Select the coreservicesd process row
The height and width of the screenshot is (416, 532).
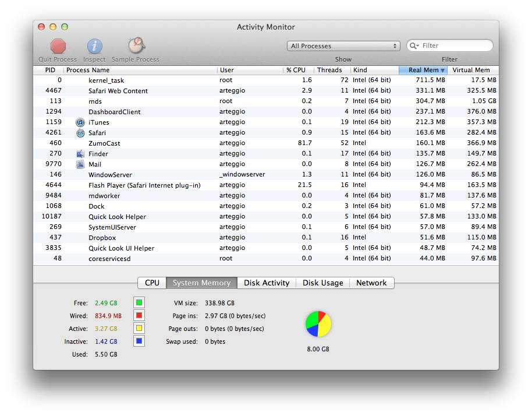[x=266, y=259]
